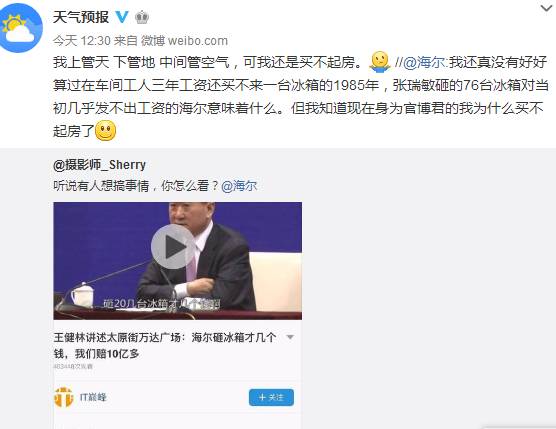Open the 天气预报 account name
The width and height of the screenshot is (556, 429).
81,17
